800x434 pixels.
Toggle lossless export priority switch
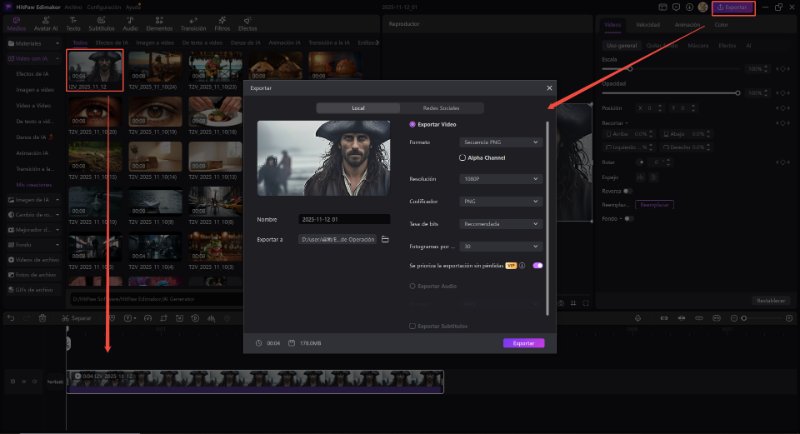538,266
